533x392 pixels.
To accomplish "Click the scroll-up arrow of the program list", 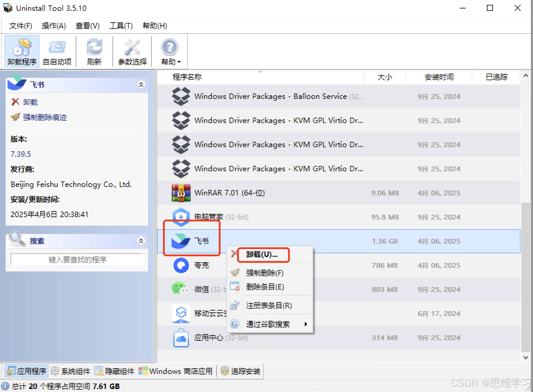I will pyautogui.click(x=526, y=76).
